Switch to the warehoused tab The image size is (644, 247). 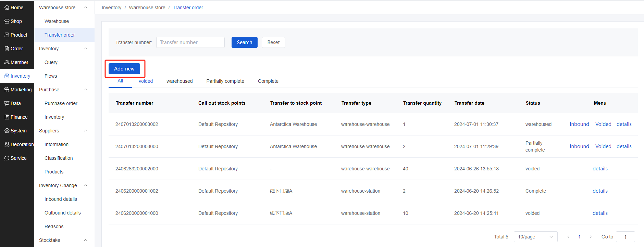[179, 81]
